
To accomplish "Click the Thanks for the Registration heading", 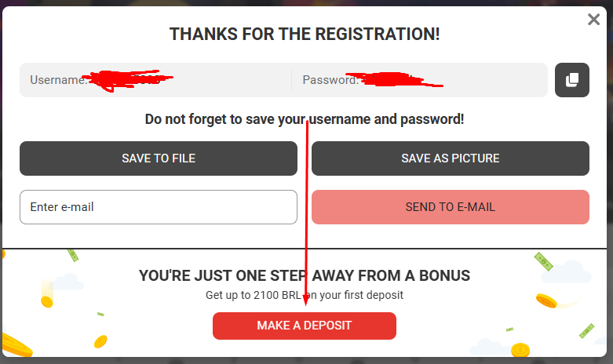I will (x=305, y=35).
